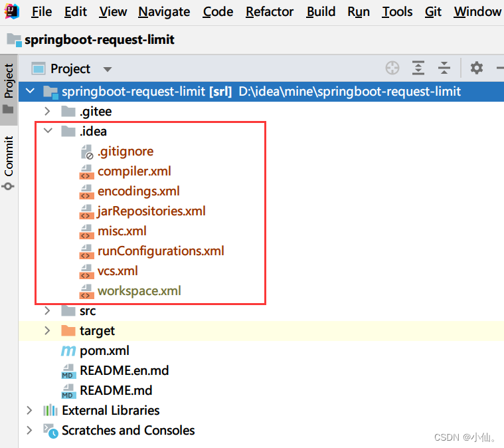The image size is (504, 448).
Task: Click the encodings.xml file icon
Action: tap(86, 191)
